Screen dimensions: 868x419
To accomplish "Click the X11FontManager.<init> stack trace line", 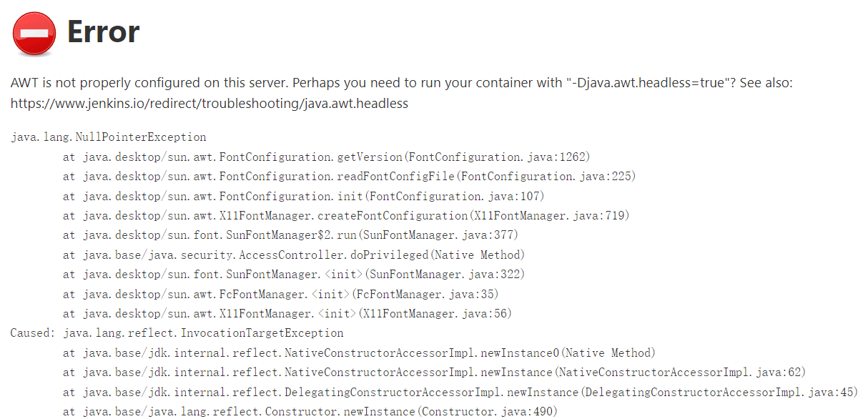I will [x=287, y=314].
